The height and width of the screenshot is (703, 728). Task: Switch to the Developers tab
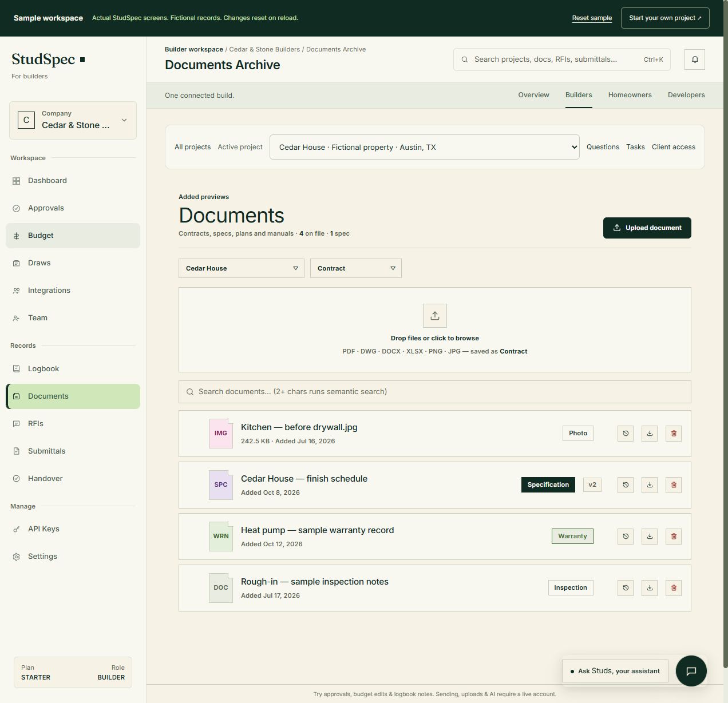[x=686, y=95]
